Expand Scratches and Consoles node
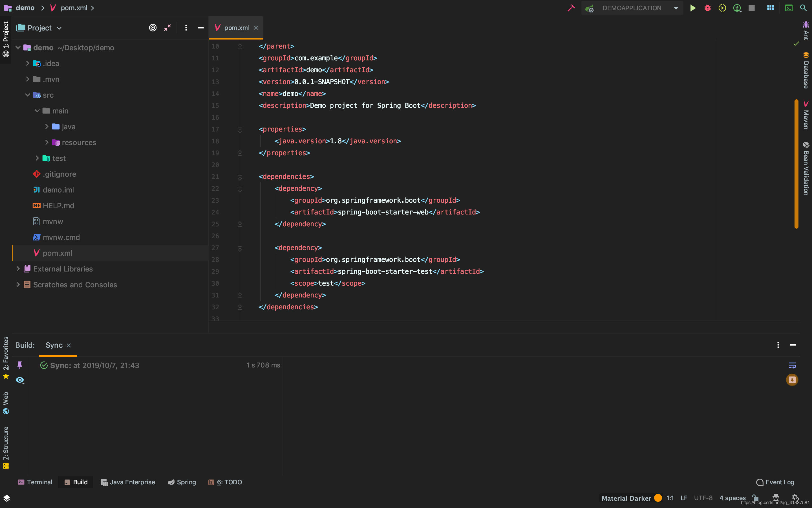The width and height of the screenshot is (812, 508). tap(18, 284)
